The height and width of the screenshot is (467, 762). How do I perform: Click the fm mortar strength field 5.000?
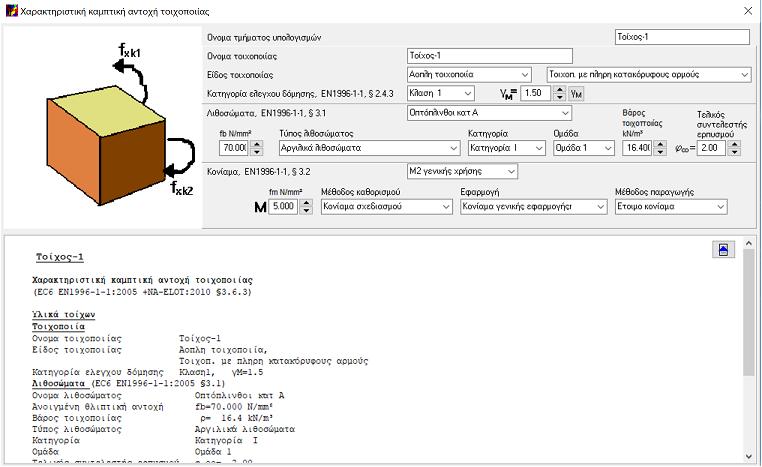[283, 206]
